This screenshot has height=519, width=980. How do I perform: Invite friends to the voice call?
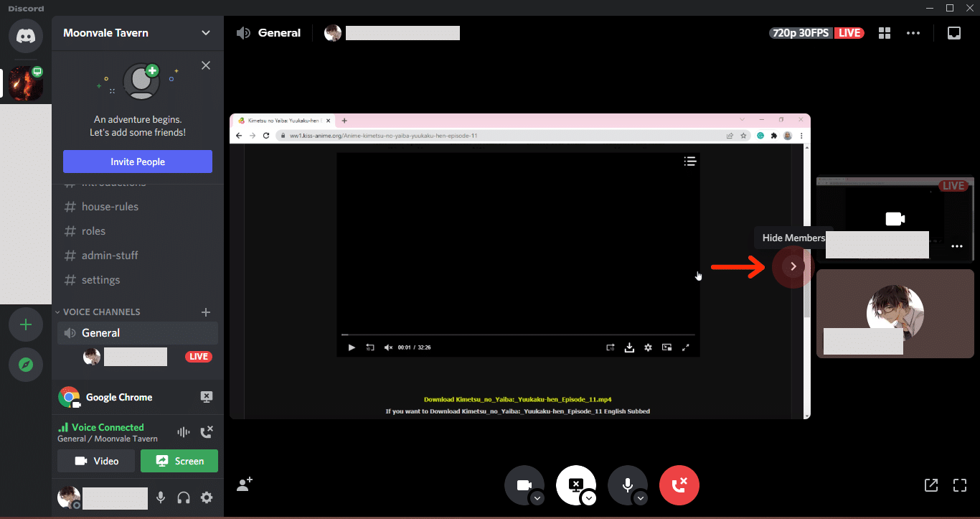[244, 485]
